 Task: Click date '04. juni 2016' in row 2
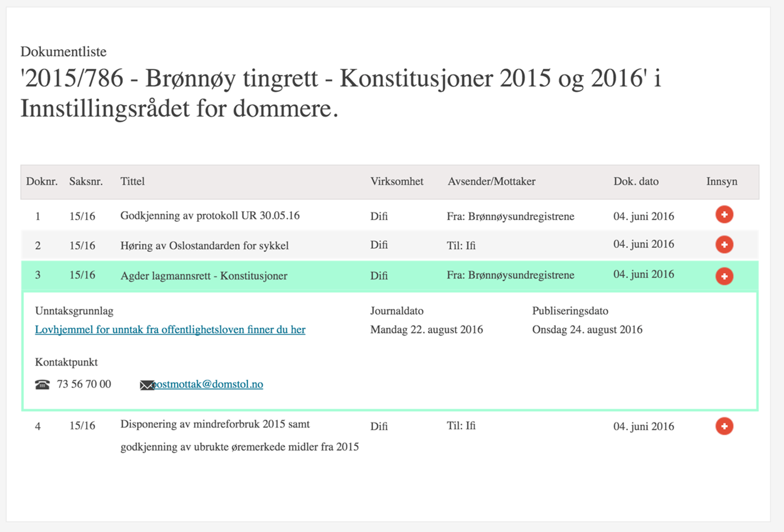tap(644, 244)
